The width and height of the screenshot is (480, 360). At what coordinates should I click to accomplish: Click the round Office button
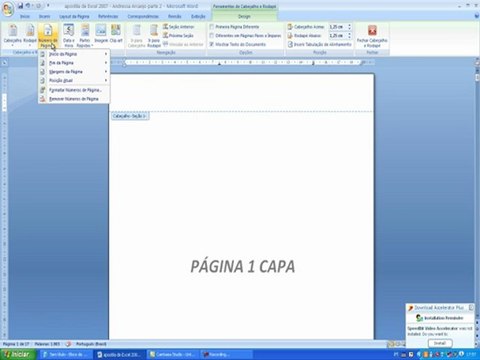pos(8,8)
